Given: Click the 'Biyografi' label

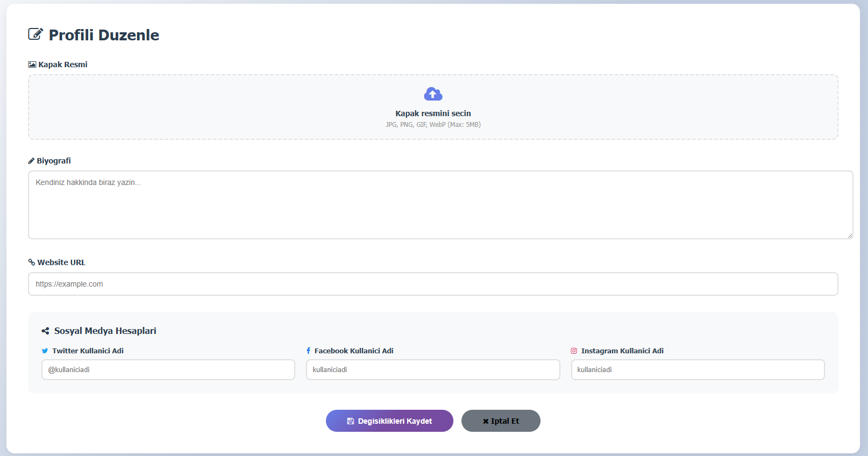Looking at the screenshot, I should (x=54, y=161).
